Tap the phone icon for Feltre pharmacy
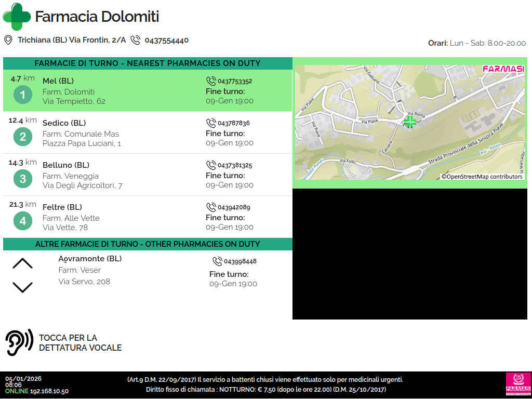The width and height of the screenshot is (532, 399). pos(211,207)
